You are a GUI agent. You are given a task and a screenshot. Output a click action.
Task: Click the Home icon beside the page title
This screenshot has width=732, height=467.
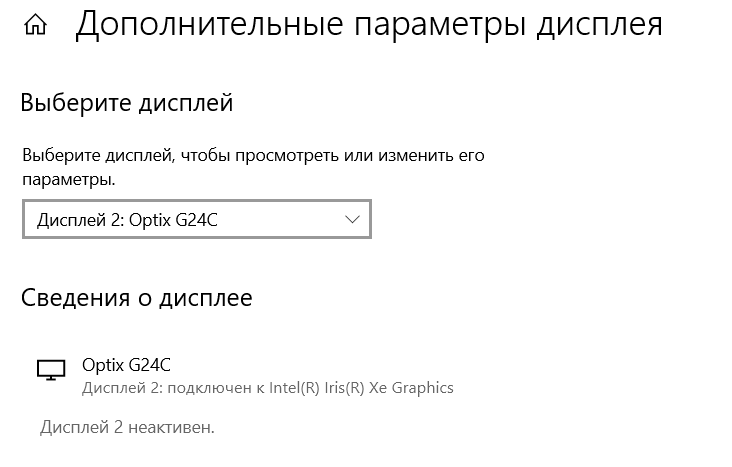(36, 25)
